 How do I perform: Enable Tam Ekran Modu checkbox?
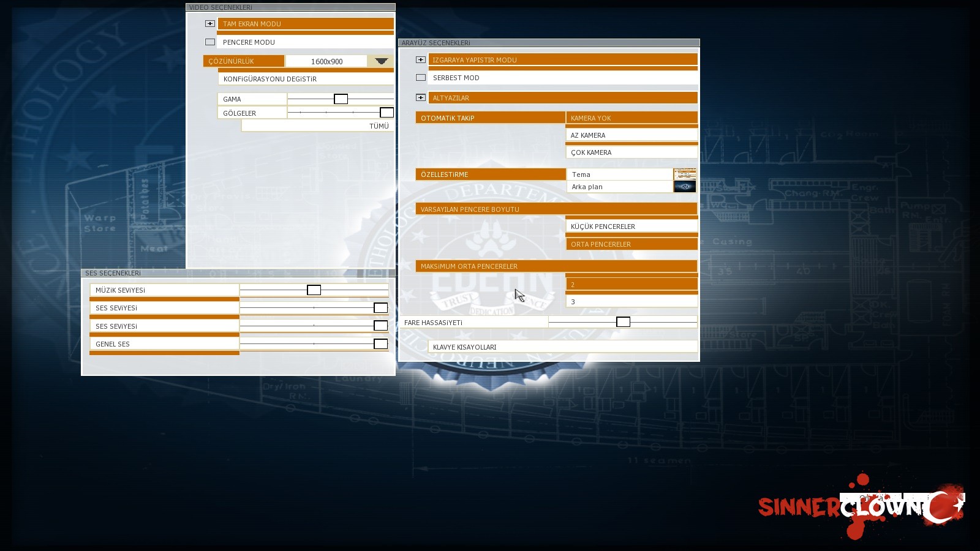(x=210, y=24)
